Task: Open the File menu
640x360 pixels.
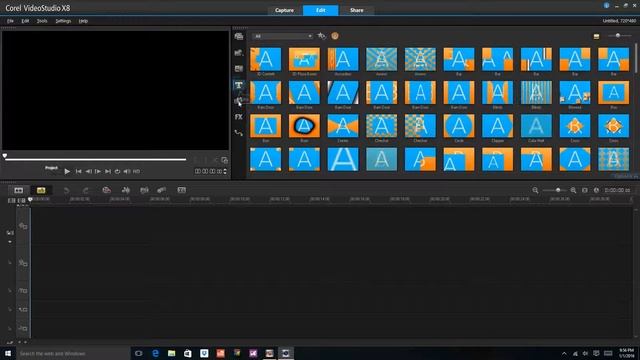Action: [x=10, y=21]
